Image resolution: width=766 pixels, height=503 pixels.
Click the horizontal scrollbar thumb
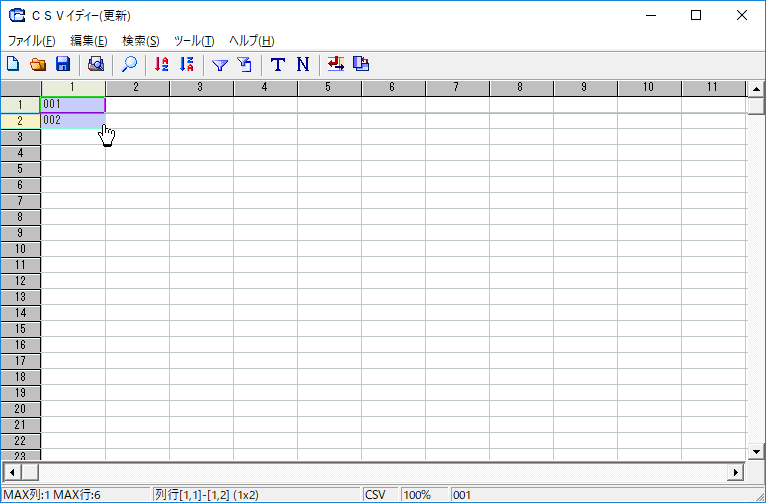30,472
